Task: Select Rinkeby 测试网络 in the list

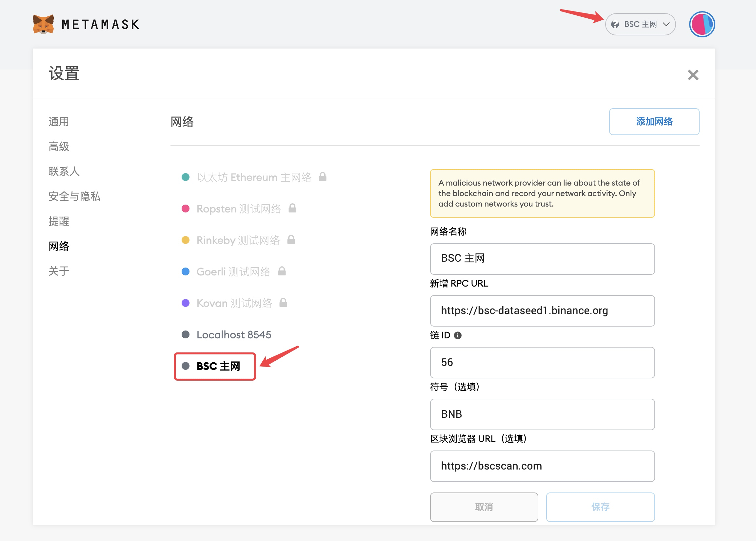Action: (238, 240)
